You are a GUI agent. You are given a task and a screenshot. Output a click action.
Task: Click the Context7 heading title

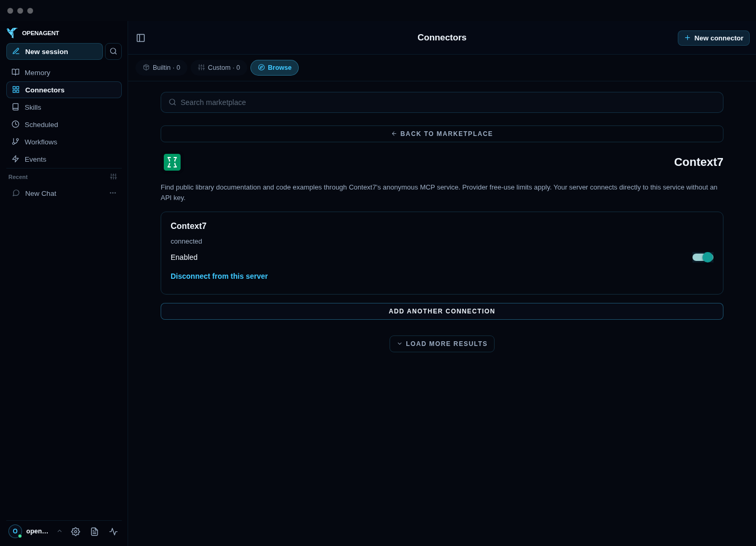(x=699, y=162)
